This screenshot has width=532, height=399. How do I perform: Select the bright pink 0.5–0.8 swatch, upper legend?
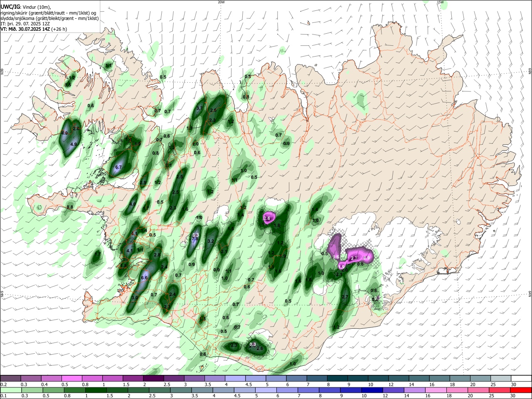[71, 378]
